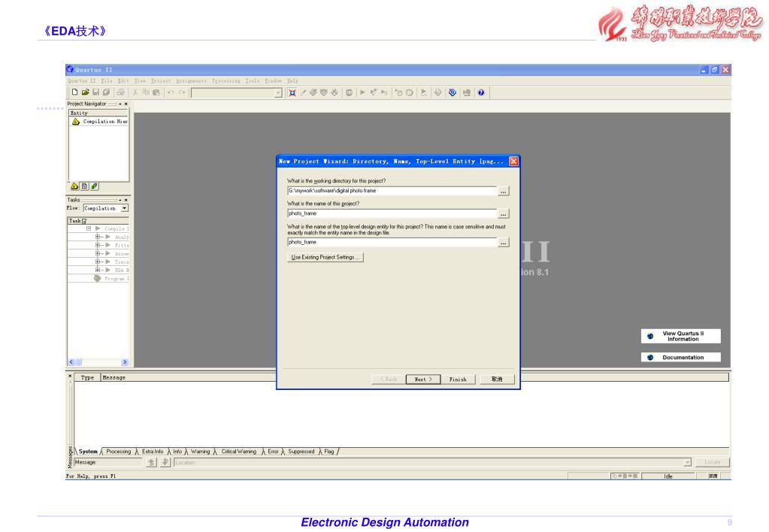Collapse the Compile Design task node
This screenshot has height=532, width=769.
[x=89, y=228]
